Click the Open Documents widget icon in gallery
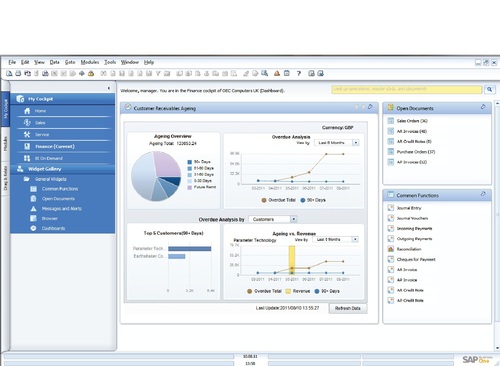500x366 pixels. click(33, 199)
